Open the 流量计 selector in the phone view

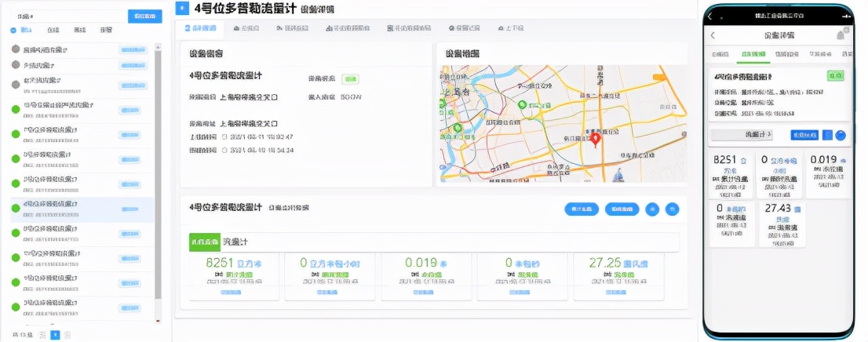742,135
